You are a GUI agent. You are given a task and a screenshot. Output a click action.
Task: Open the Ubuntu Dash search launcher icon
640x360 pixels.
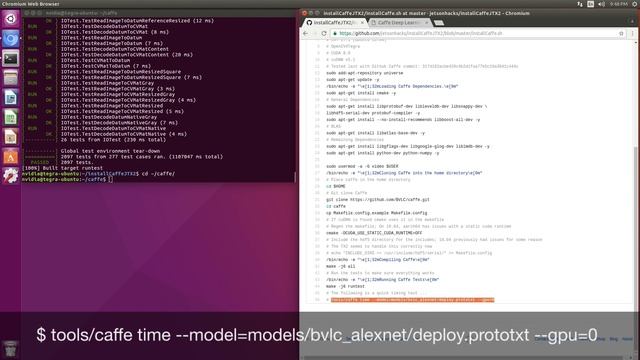11,19
